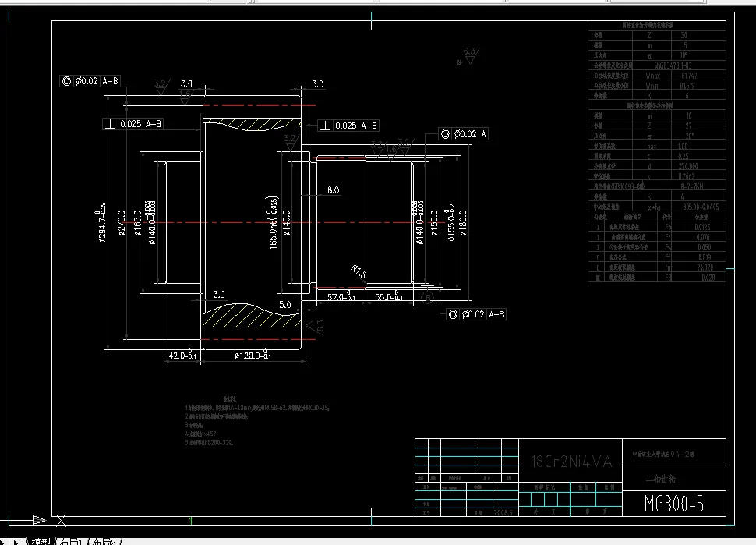Select the 270.060 table value
The image size is (756, 545).
(688, 166)
